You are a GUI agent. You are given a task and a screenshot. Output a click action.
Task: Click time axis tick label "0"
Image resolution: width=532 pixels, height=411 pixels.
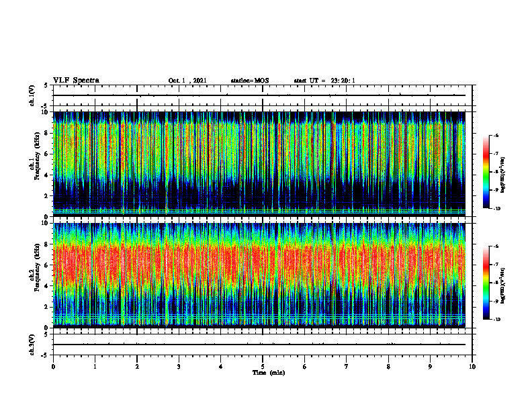click(53, 367)
